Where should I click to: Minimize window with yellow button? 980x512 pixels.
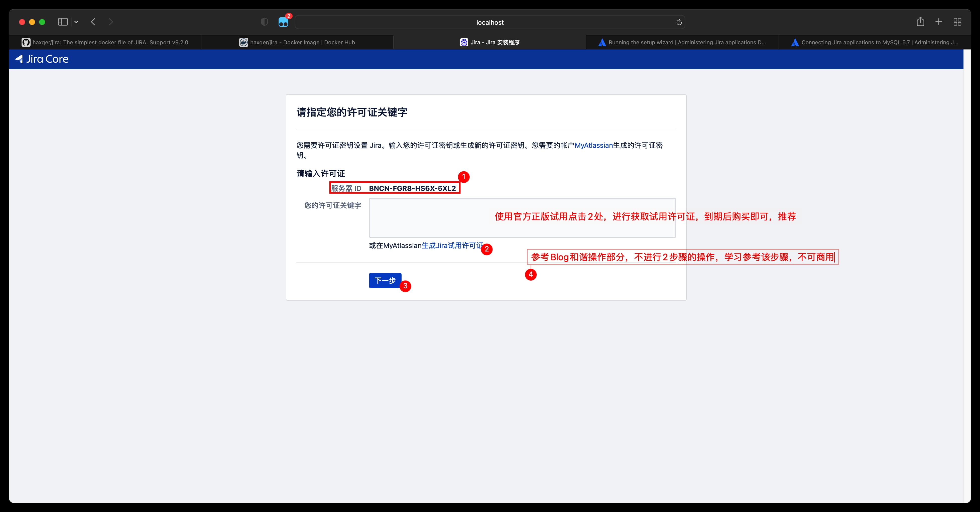[x=32, y=22]
